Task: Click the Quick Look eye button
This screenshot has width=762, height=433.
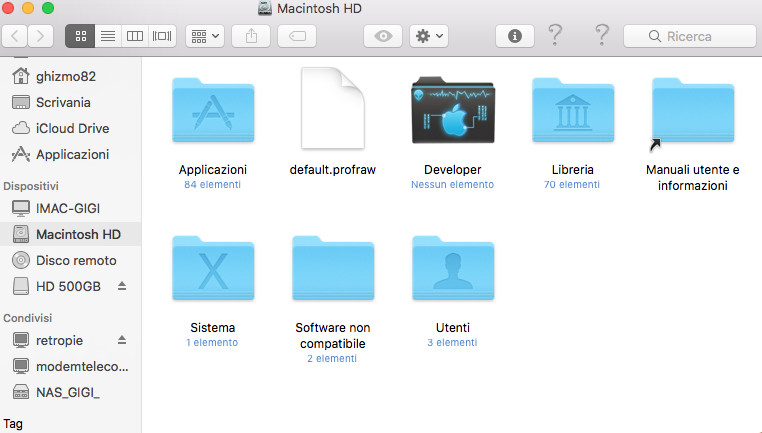Action: (x=383, y=36)
